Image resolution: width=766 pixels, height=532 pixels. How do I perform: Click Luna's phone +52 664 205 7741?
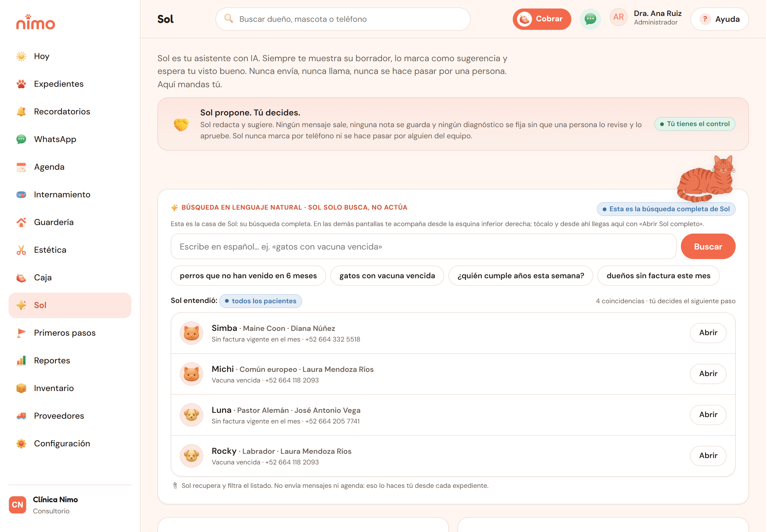(332, 422)
